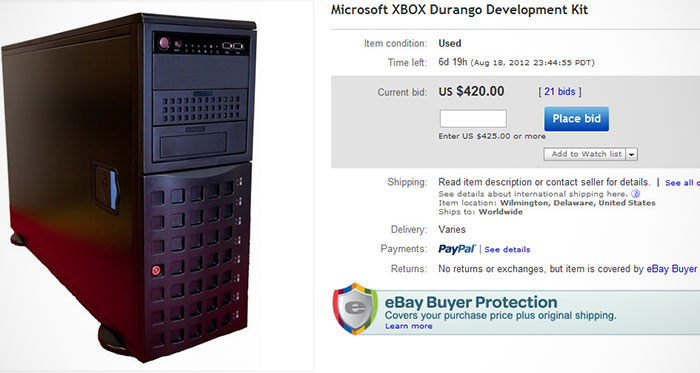Click the eBay Buyer Protection banner heading
The height and width of the screenshot is (373, 700).
coord(471,302)
